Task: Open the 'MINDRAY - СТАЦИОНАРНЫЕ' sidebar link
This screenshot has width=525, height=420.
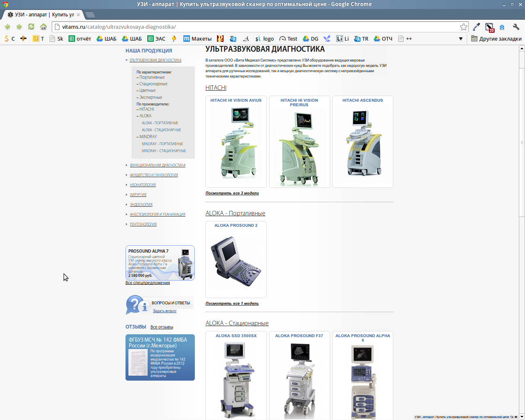Action: pyautogui.click(x=164, y=151)
